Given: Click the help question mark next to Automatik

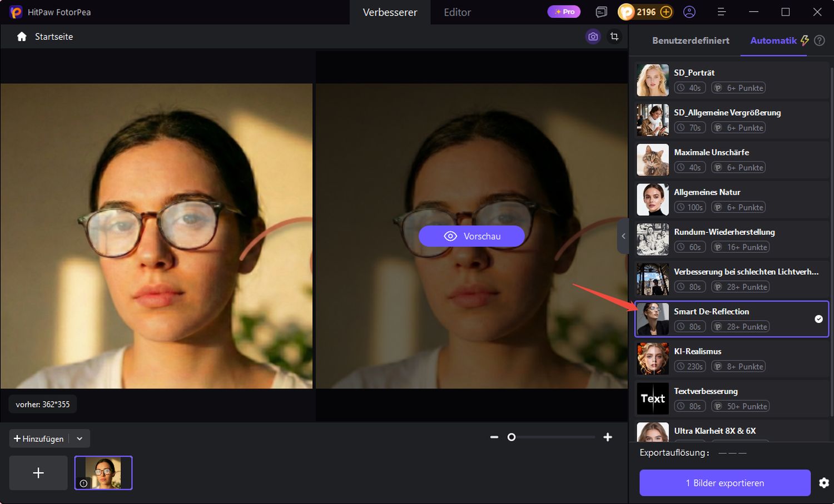Looking at the screenshot, I should point(819,41).
